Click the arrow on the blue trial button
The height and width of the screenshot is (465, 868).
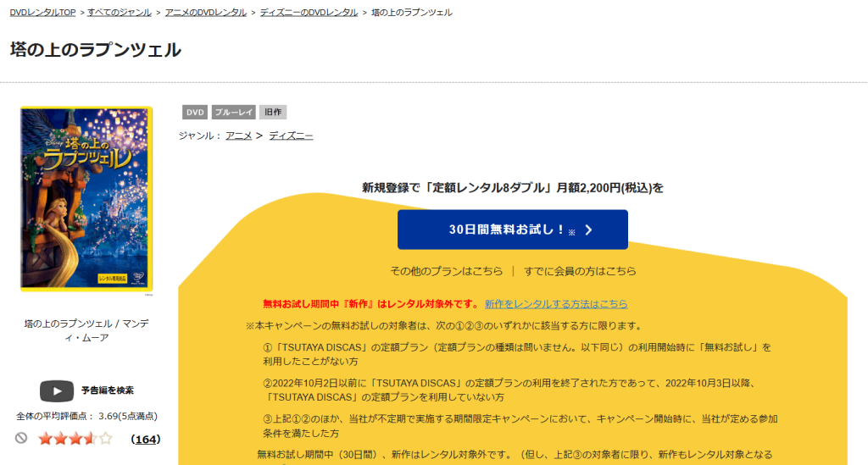coord(588,230)
